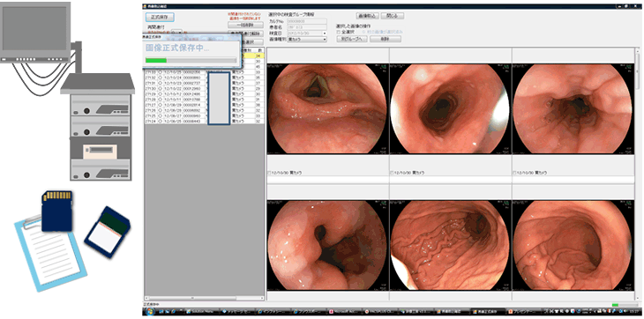This screenshot has width=644, height=319.
Task: Click the taskbar clock
Action: [633, 312]
